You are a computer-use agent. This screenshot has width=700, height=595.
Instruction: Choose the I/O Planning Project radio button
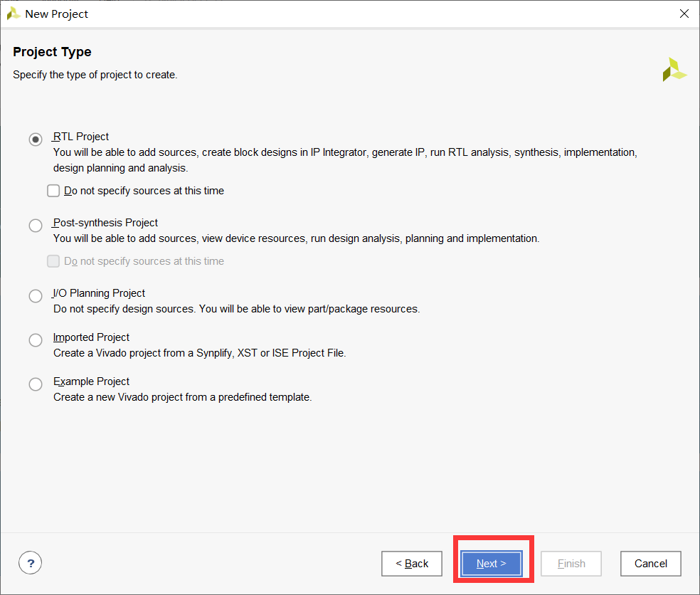click(x=36, y=295)
